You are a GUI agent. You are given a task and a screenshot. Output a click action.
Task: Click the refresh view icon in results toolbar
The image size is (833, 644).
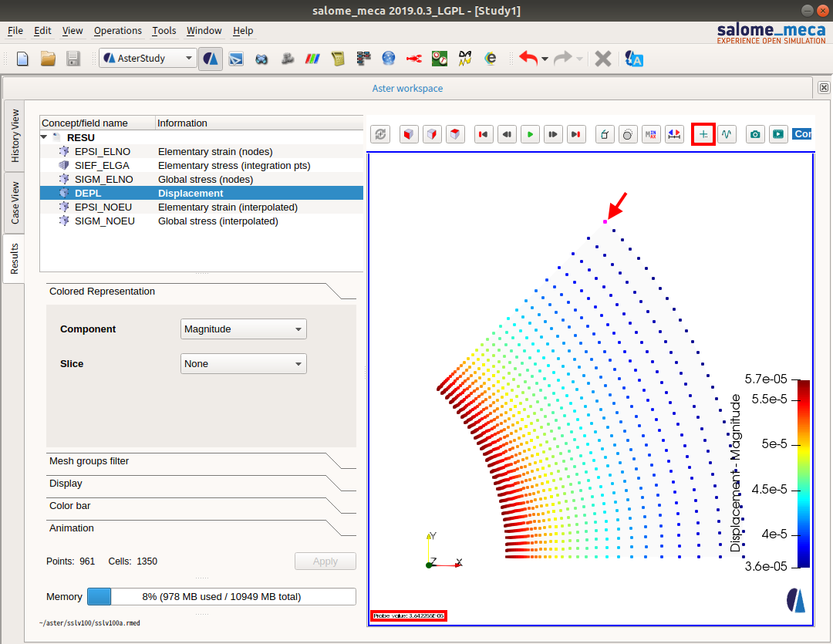coord(380,134)
